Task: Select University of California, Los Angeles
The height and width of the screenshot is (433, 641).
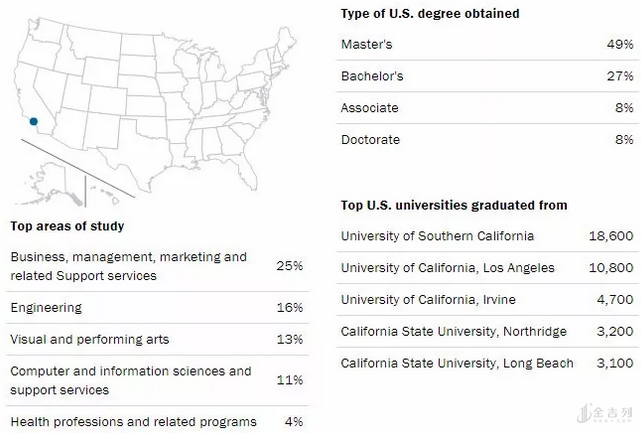Action: click(x=447, y=268)
